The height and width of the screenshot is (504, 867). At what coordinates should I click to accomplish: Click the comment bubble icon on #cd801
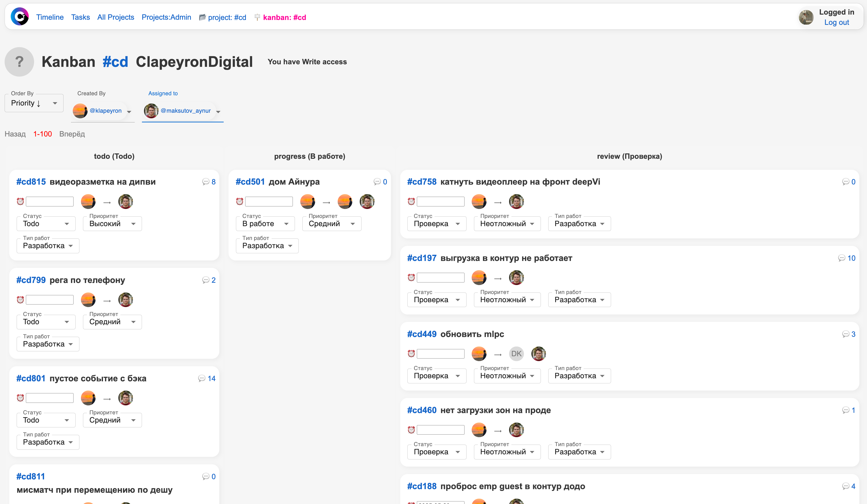coord(202,379)
